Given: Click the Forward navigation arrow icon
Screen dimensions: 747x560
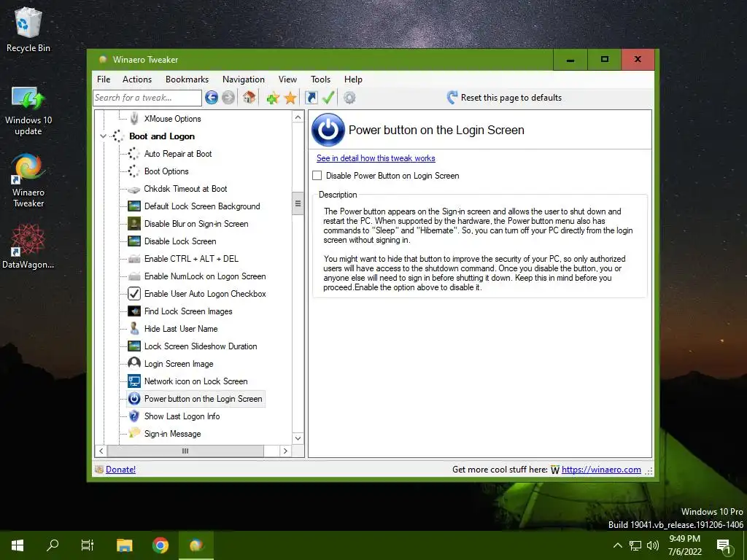Looking at the screenshot, I should pos(228,98).
